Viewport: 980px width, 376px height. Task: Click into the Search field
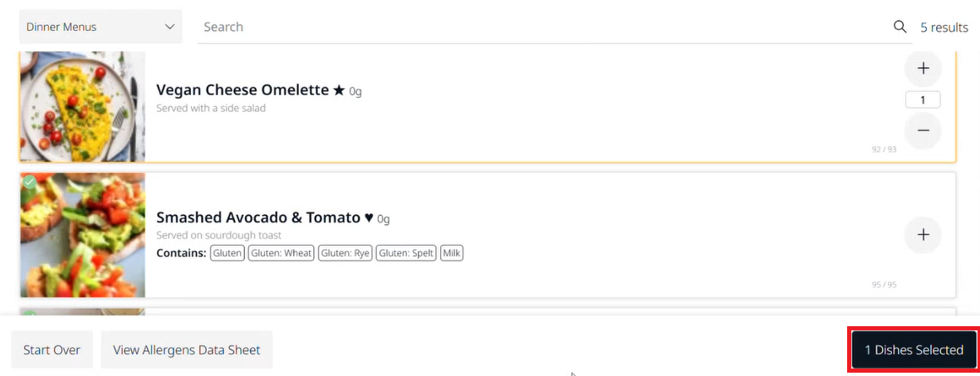pos(544,27)
